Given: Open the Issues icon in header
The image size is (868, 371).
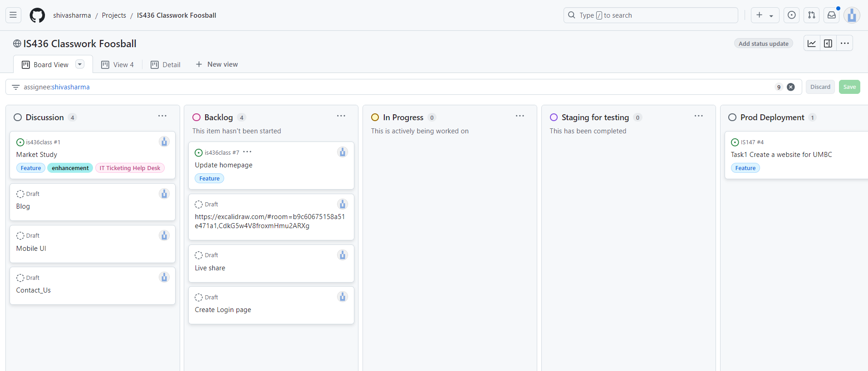Looking at the screenshot, I should (x=792, y=15).
